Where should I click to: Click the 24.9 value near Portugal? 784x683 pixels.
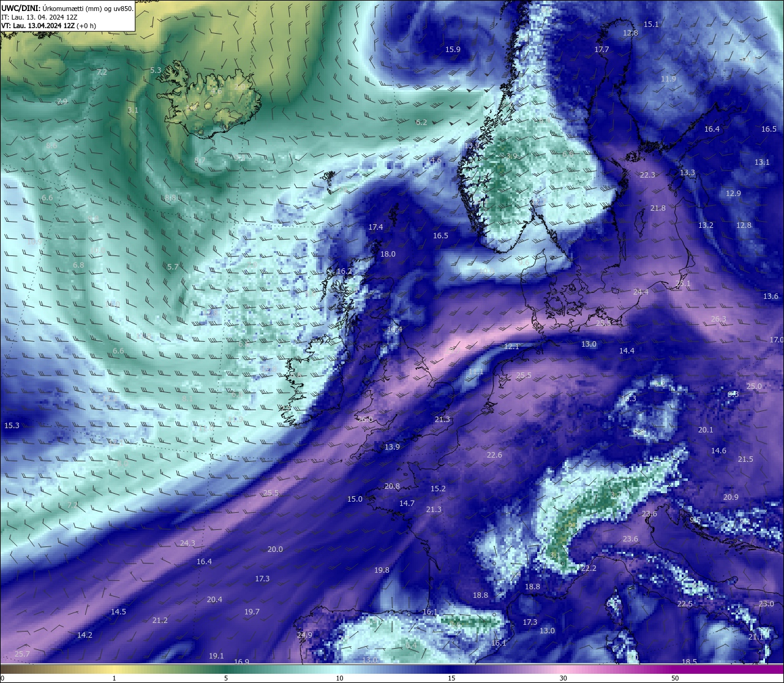coord(304,635)
